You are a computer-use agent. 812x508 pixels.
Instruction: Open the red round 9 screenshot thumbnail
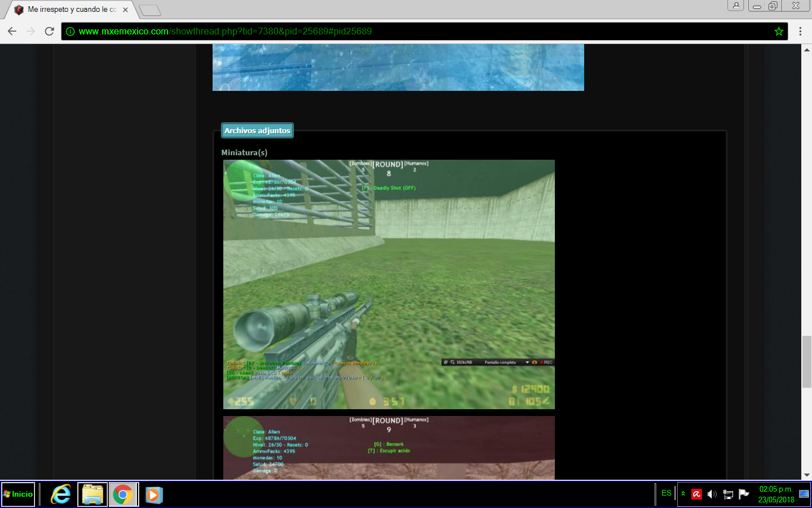pos(389,448)
